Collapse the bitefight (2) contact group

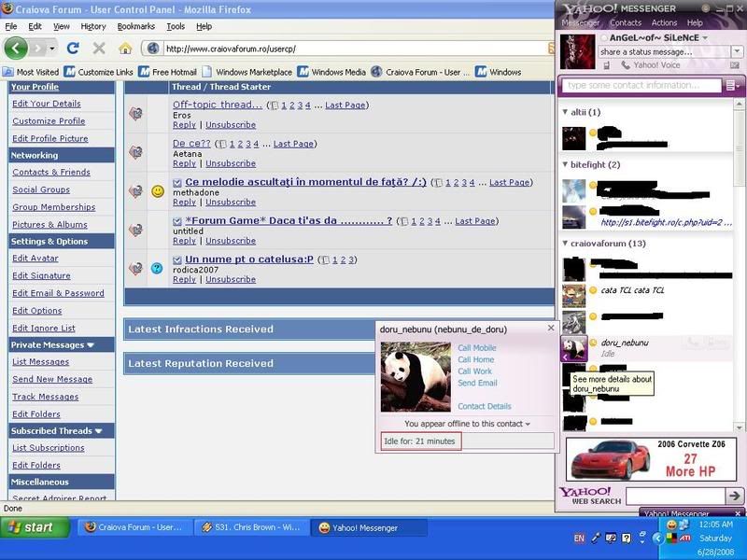pyautogui.click(x=565, y=164)
